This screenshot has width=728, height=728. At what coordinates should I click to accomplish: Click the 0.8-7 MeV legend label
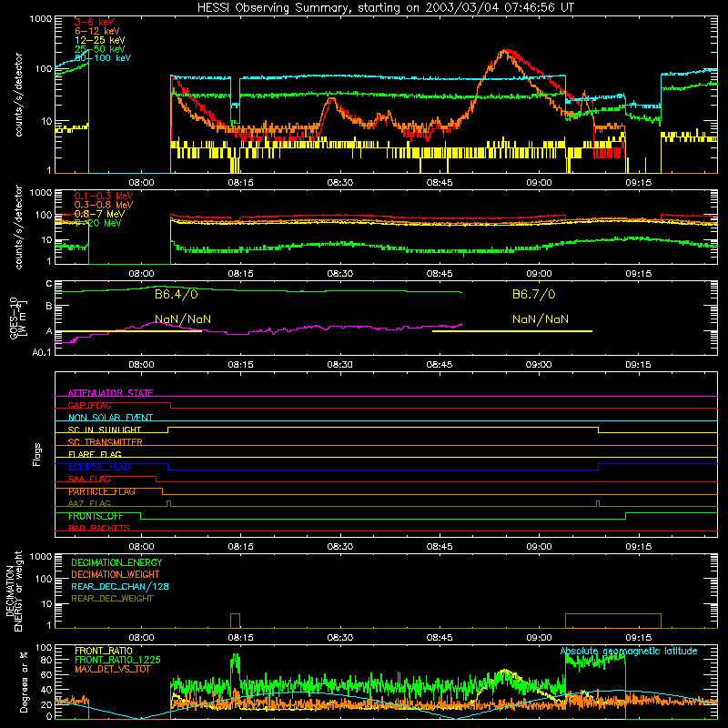coord(99,214)
